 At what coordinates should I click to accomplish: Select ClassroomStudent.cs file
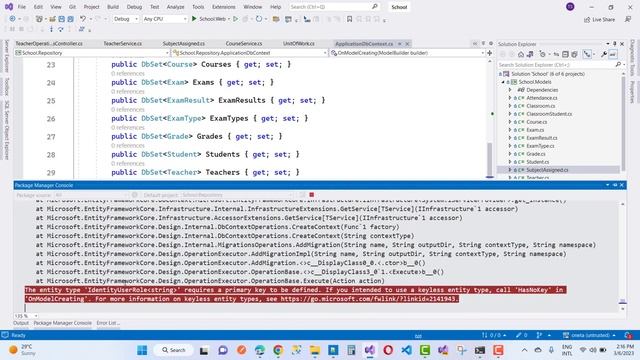(549, 114)
